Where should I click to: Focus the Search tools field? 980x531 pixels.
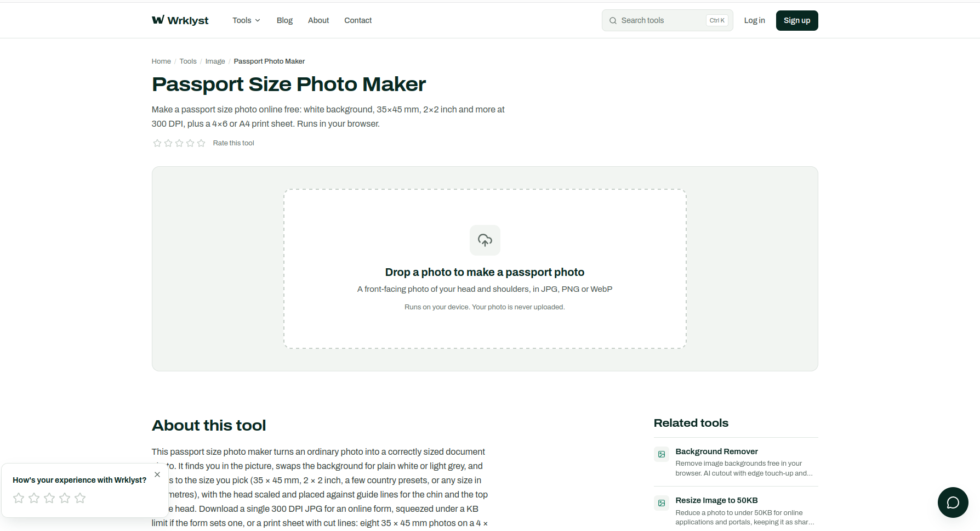click(x=667, y=20)
